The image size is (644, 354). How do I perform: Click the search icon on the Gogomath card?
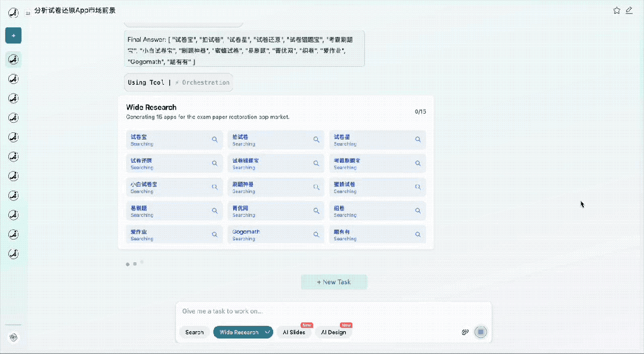click(317, 235)
